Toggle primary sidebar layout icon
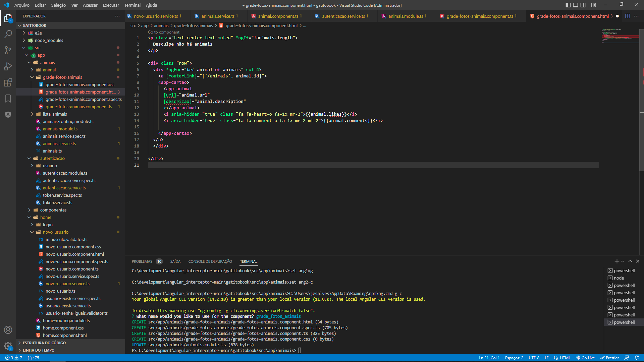 tap(568, 5)
